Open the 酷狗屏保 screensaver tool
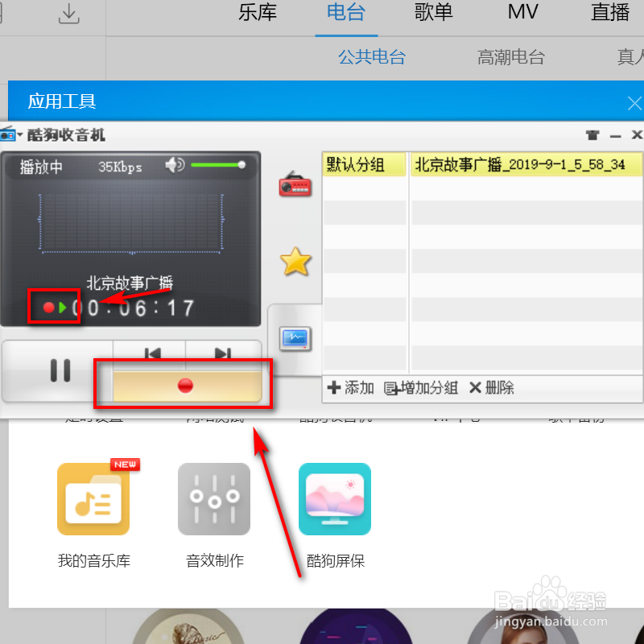This screenshot has height=644, width=644. (335, 499)
